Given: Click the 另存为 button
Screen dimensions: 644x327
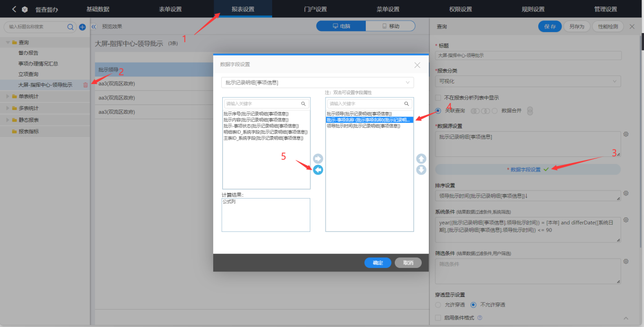Looking at the screenshot, I should point(577,26).
